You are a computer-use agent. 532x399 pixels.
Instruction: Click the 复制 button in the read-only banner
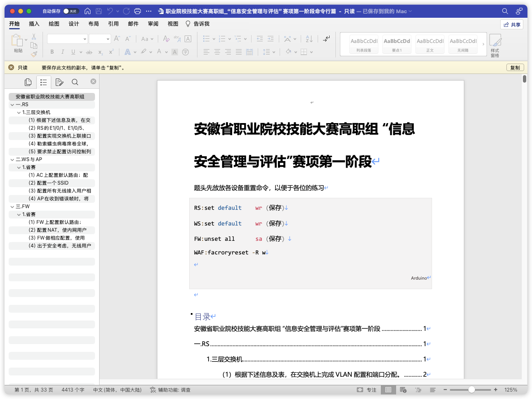point(515,67)
